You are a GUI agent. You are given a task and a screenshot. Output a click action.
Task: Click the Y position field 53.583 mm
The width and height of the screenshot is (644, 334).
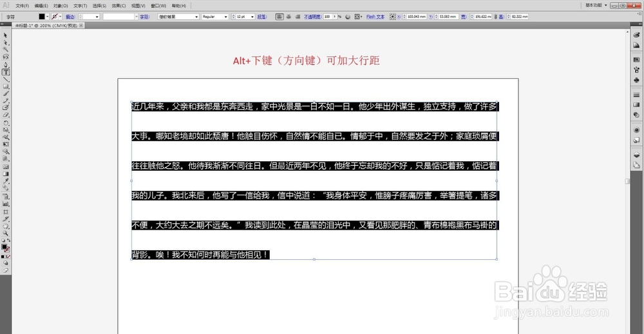(448, 17)
